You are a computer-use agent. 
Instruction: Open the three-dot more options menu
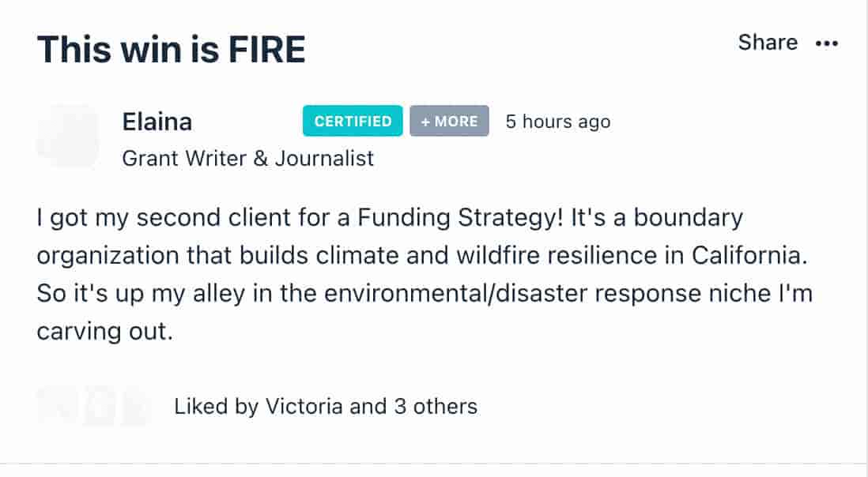(826, 43)
